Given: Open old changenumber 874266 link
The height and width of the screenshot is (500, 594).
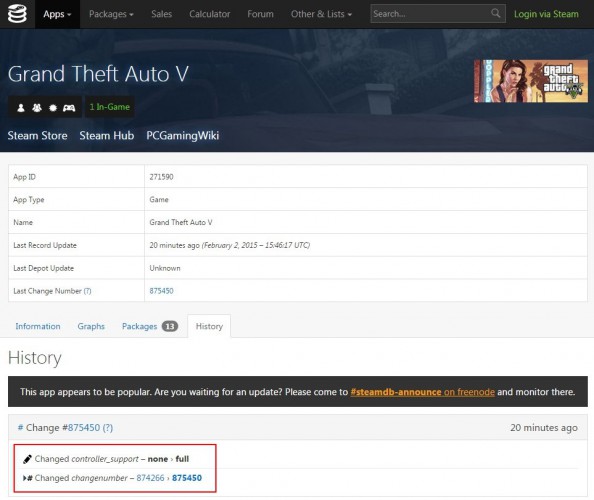Looking at the screenshot, I should pos(150,478).
